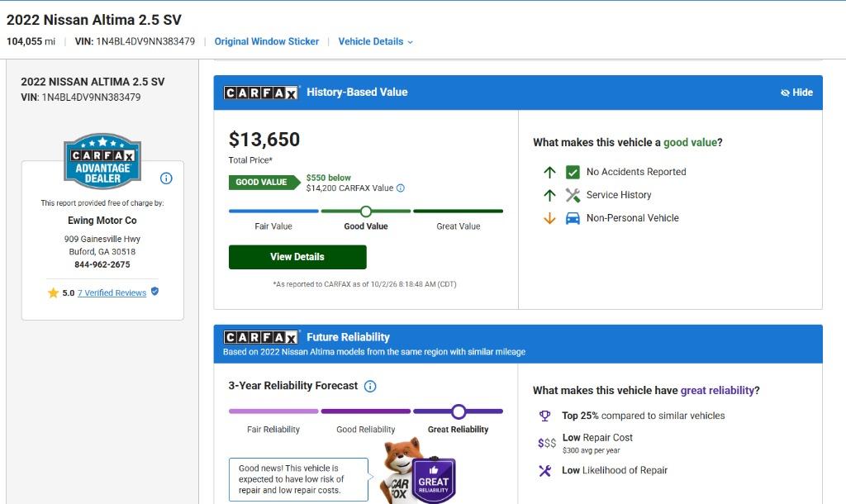Click the CARFAX logo in Future Reliability header

[260, 337]
